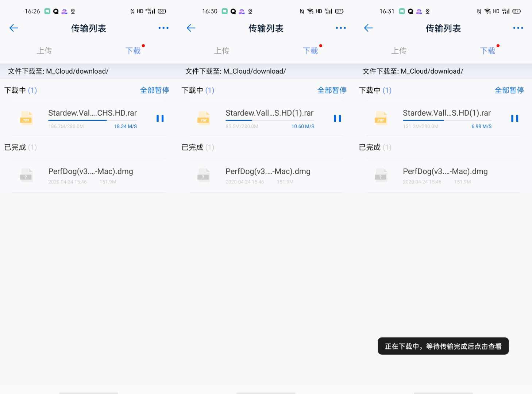Image resolution: width=532 pixels, height=394 pixels.
Task: Open more options menu in 16:30 screen
Action: click(341, 28)
